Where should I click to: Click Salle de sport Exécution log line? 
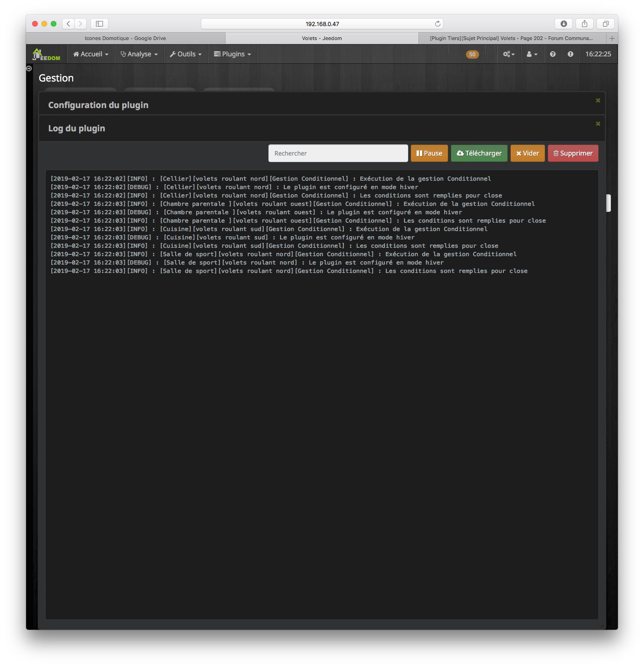coord(283,254)
